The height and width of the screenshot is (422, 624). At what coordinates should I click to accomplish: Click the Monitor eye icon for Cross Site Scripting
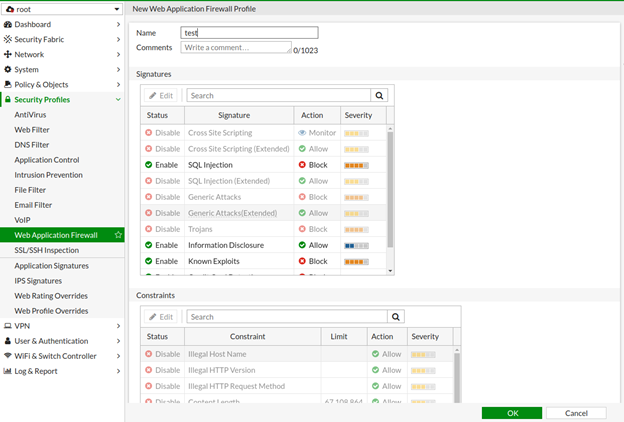click(302, 133)
